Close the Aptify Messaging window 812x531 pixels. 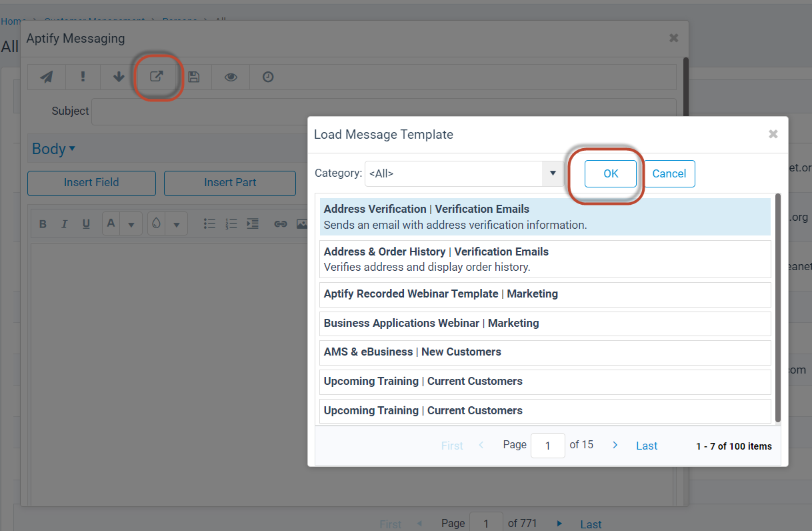coord(674,38)
